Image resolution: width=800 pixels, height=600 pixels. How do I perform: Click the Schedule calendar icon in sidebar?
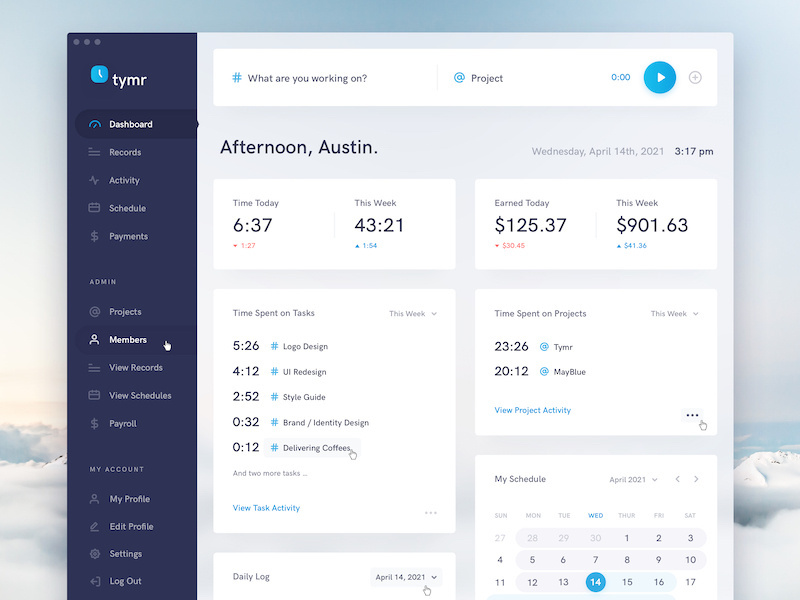(x=94, y=208)
